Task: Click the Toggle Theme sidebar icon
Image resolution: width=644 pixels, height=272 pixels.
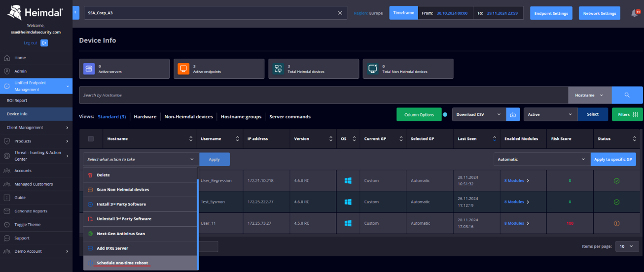Action: (7, 224)
